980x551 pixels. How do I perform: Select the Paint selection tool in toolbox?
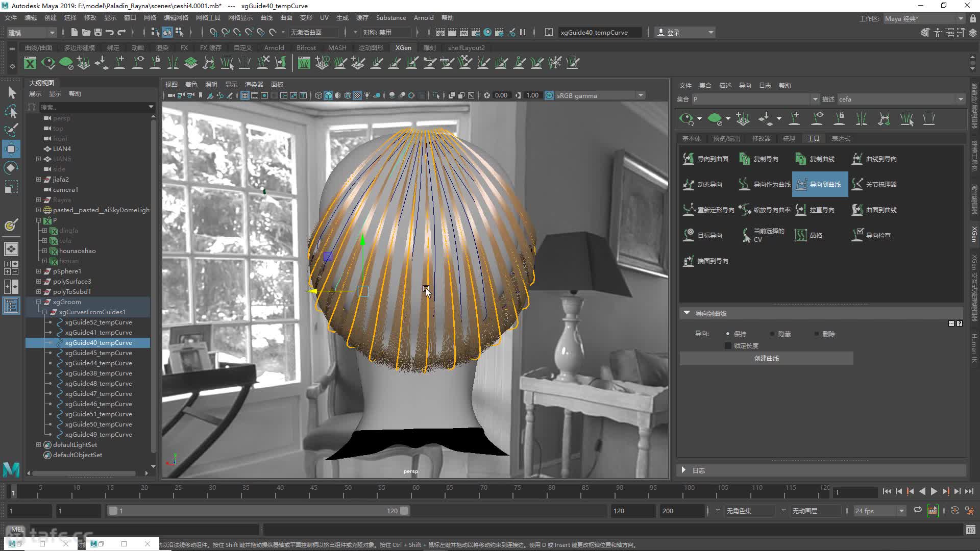tap(11, 130)
